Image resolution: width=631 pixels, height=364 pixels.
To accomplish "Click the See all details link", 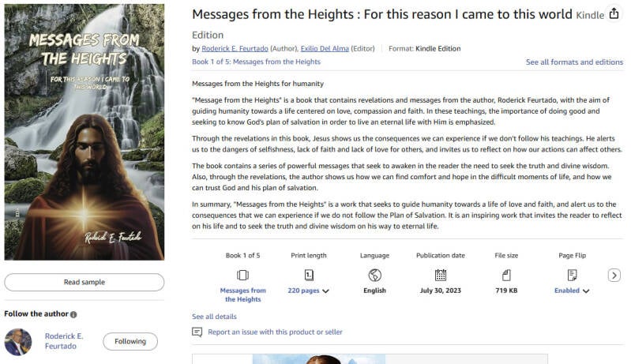I will click(214, 317).
